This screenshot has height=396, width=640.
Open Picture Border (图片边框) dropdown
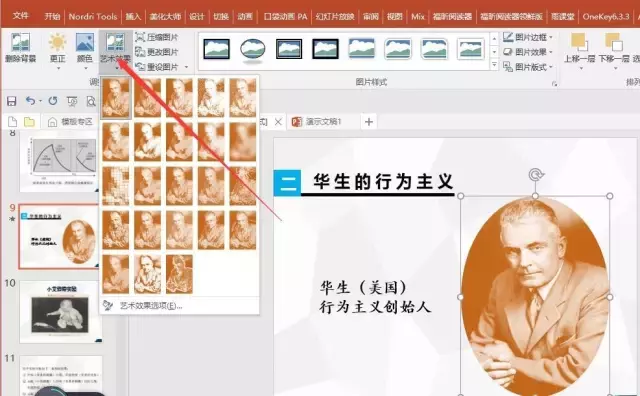tap(528, 37)
